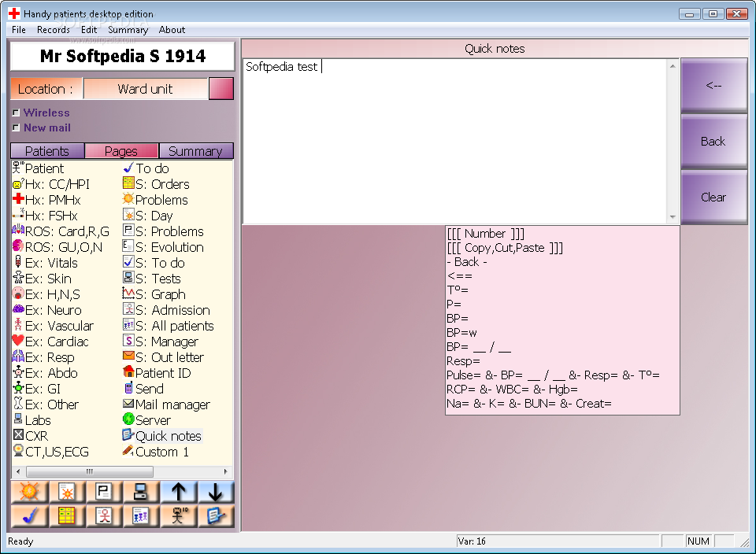The height and width of the screenshot is (554, 756).
Task: Select the RCP= &- WBC= &- Hgb= line
Action: (512, 390)
